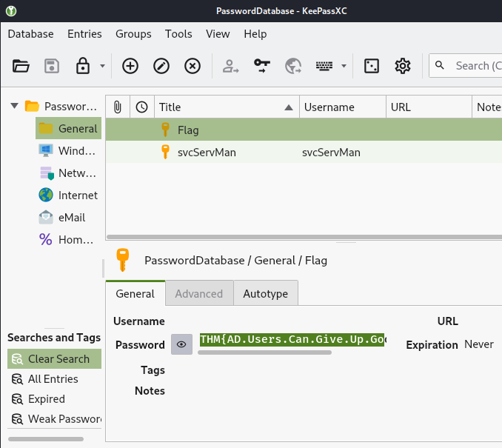This screenshot has height=448, width=502.
Task: Sort entries by URL column header
Action: (429, 107)
